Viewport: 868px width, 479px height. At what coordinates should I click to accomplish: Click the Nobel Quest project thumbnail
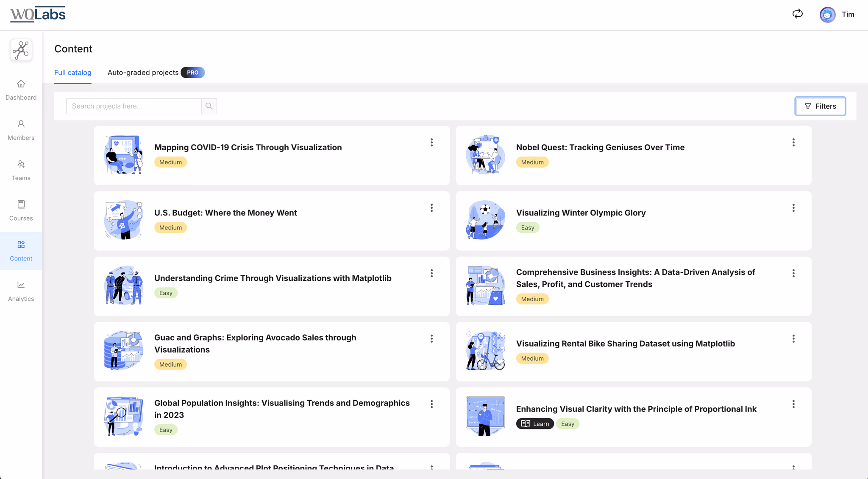coord(486,155)
